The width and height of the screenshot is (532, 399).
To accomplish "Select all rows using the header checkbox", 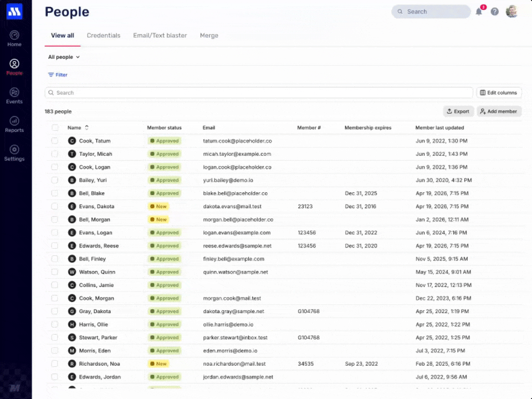I will point(55,127).
